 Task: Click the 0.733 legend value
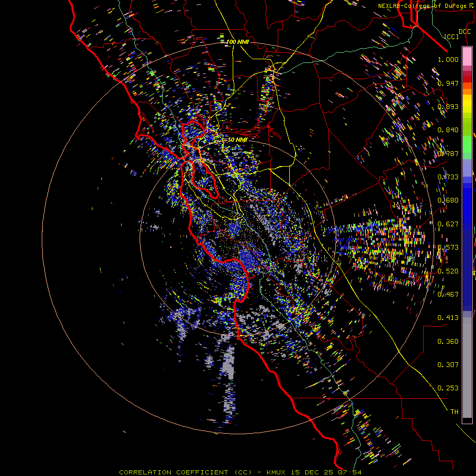pyautogui.click(x=448, y=177)
